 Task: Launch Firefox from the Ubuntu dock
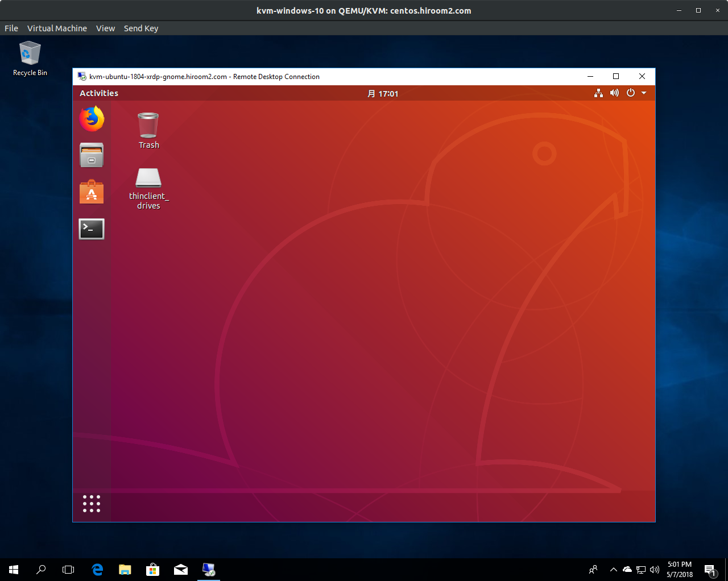click(x=92, y=119)
